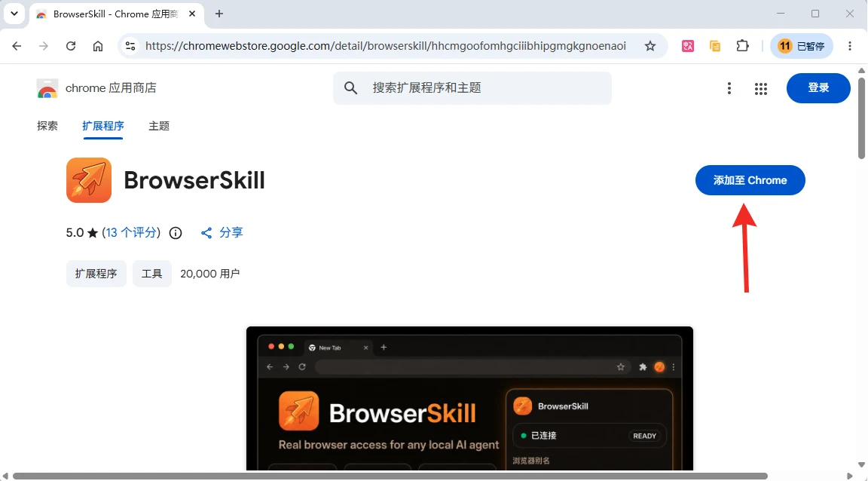The image size is (868, 481).
Task: Click the chrome 应用商店 title text
Action: click(x=111, y=88)
